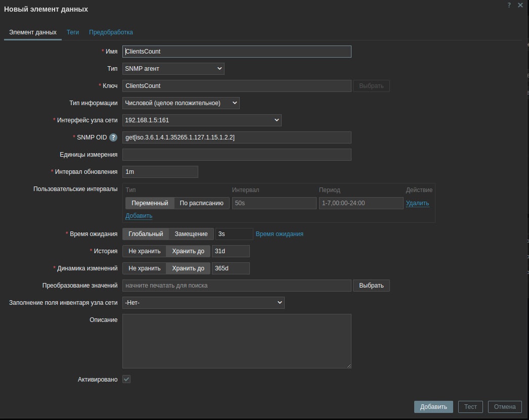
Task: Close the new item dialog with X
Action: [x=520, y=5]
